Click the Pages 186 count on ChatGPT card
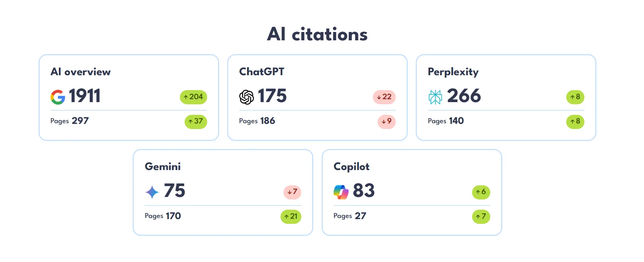Image resolution: width=644 pixels, height=262 pixels. tap(257, 121)
